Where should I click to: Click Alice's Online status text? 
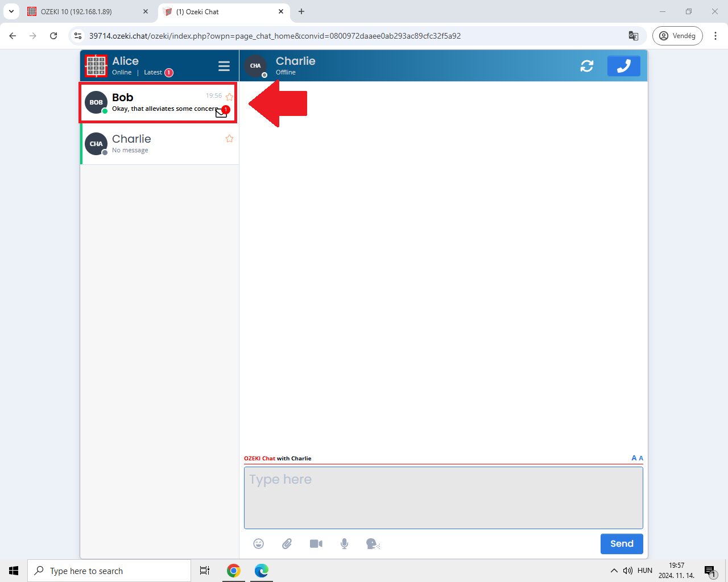[122, 72]
